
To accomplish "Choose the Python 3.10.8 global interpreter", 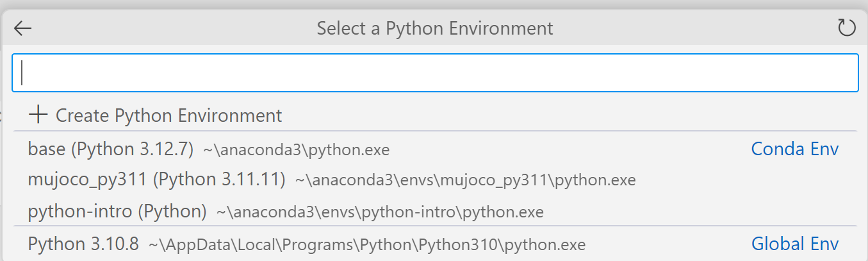I will coord(83,244).
